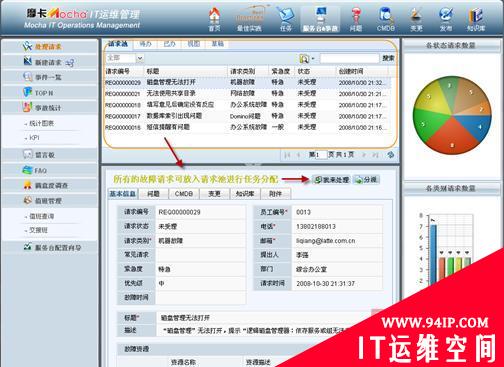Go to first page of request list
504x367 pixels.
[x=287, y=155]
